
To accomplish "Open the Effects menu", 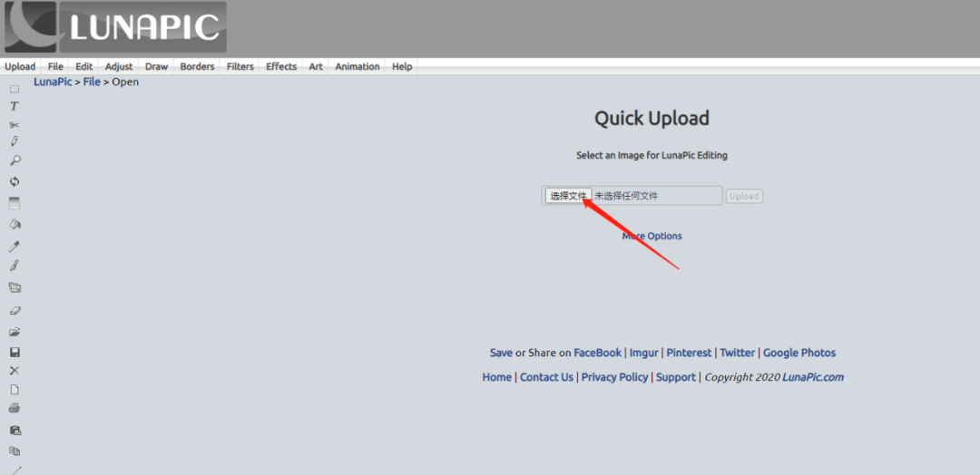I will (x=281, y=67).
